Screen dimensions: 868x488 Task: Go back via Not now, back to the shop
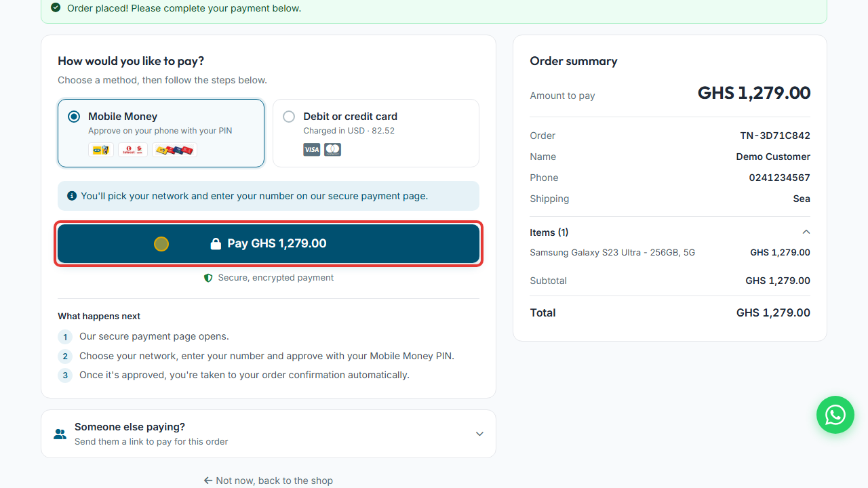pos(269,481)
